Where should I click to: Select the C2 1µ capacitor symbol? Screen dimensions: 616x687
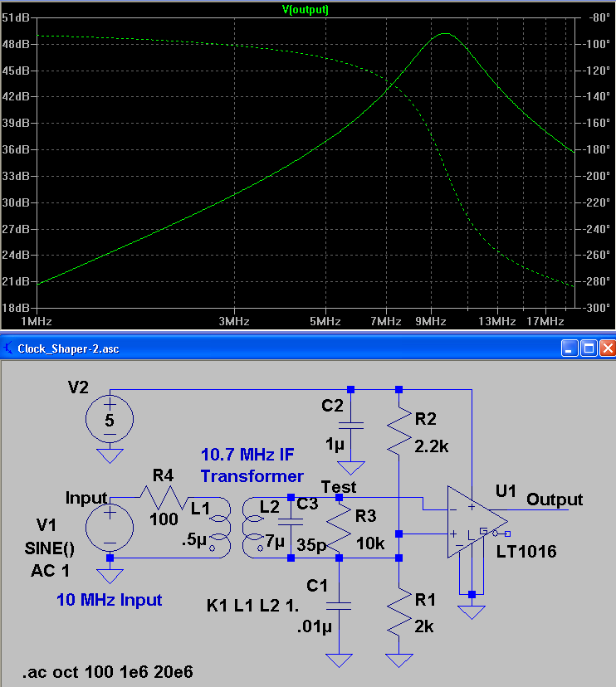[350, 426]
